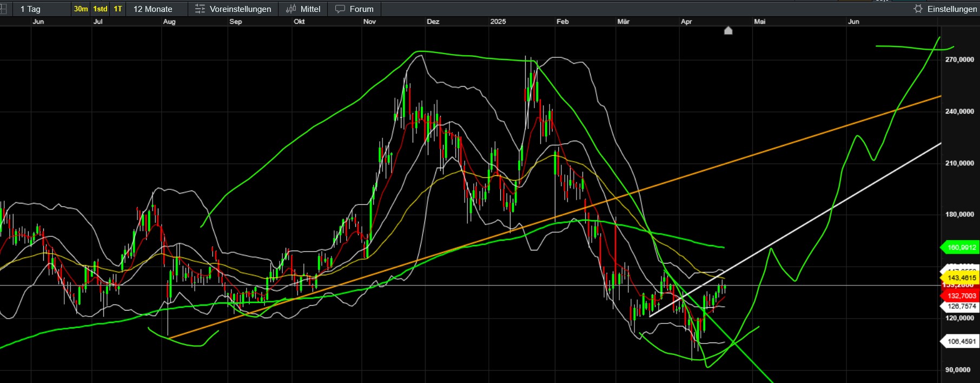This screenshot has height=383, width=980.
Task: Click the gray marker arrow below the time axis
Action: click(x=728, y=31)
